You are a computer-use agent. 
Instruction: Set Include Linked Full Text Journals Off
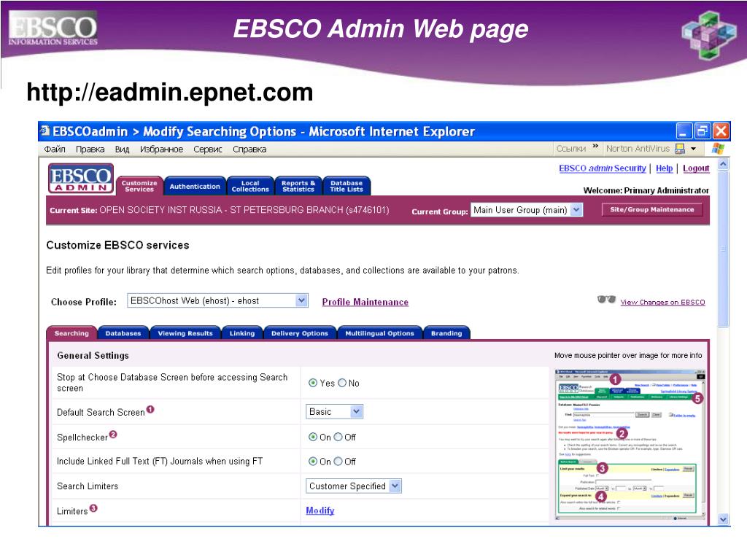(x=338, y=462)
